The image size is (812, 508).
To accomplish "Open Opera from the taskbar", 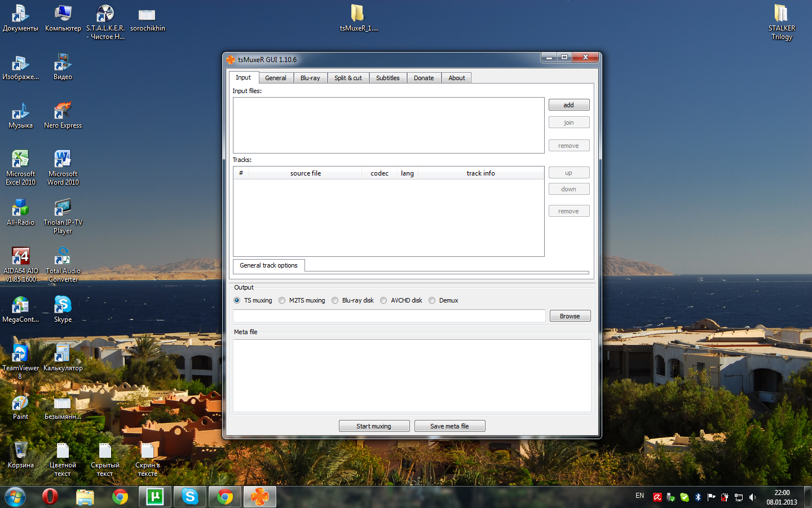I will [x=50, y=497].
